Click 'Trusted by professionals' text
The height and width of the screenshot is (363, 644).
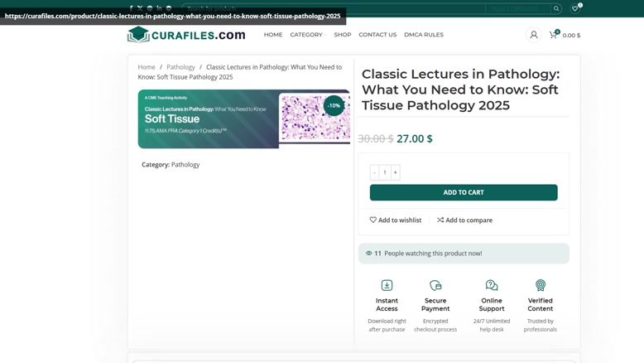[541, 325]
